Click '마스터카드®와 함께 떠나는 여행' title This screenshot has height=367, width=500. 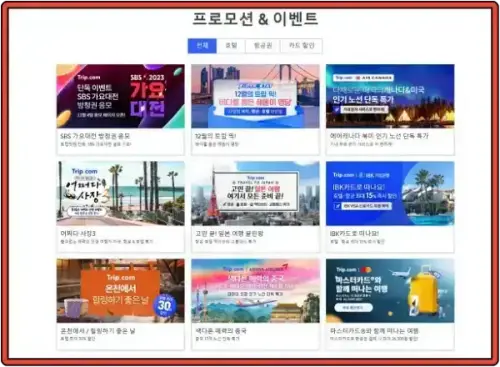(x=374, y=331)
